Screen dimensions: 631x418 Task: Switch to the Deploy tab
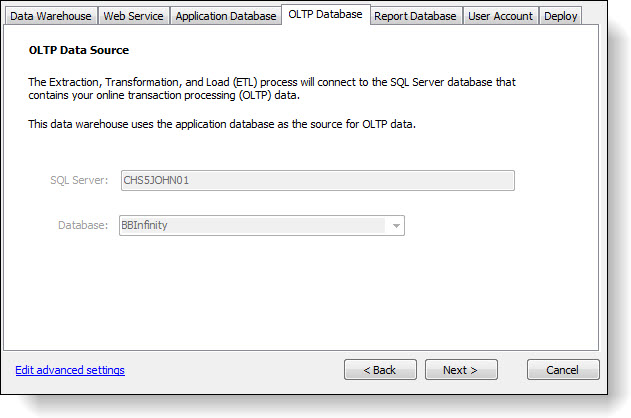pyautogui.click(x=561, y=16)
